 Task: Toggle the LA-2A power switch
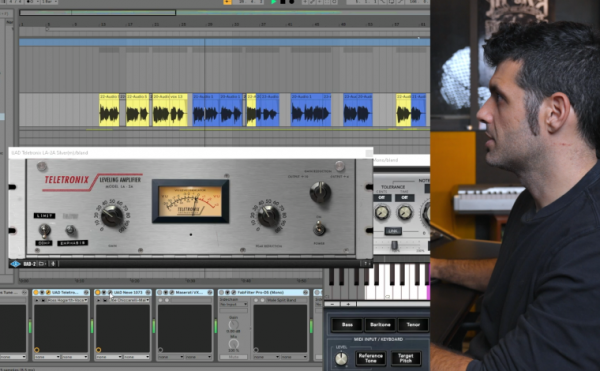[319, 229]
